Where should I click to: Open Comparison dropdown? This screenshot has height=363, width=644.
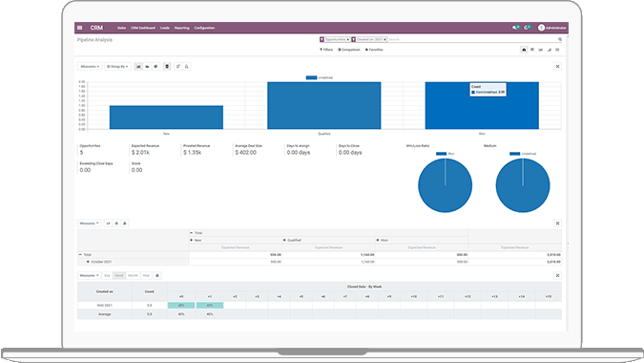[348, 50]
